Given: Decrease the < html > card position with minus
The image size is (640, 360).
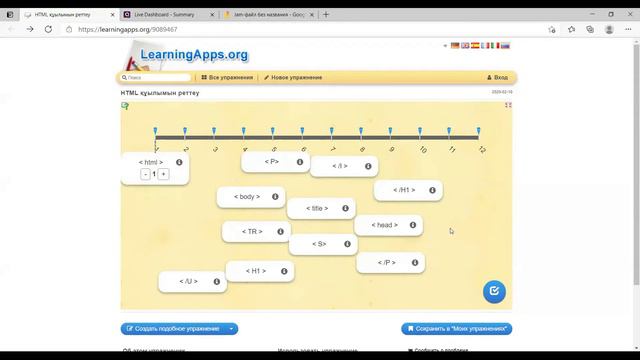Looking at the screenshot, I should click(145, 174).
